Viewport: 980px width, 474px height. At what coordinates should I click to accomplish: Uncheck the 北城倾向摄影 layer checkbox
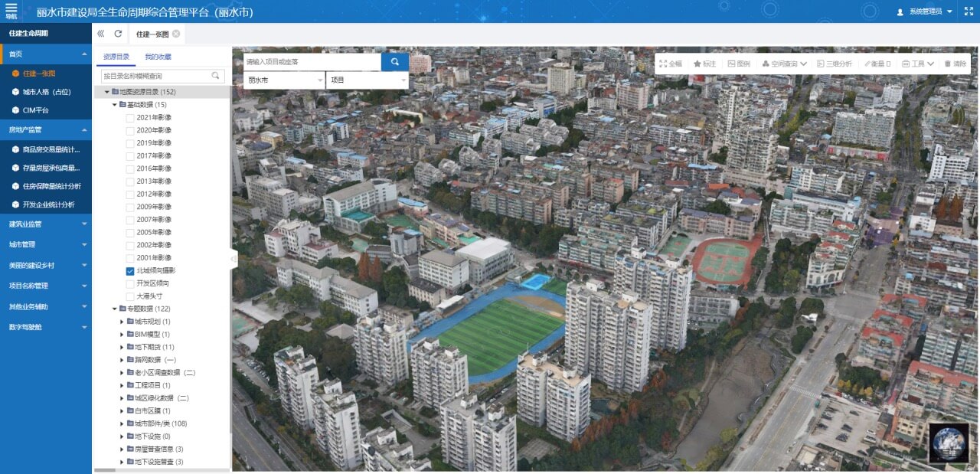click(130, 271)
